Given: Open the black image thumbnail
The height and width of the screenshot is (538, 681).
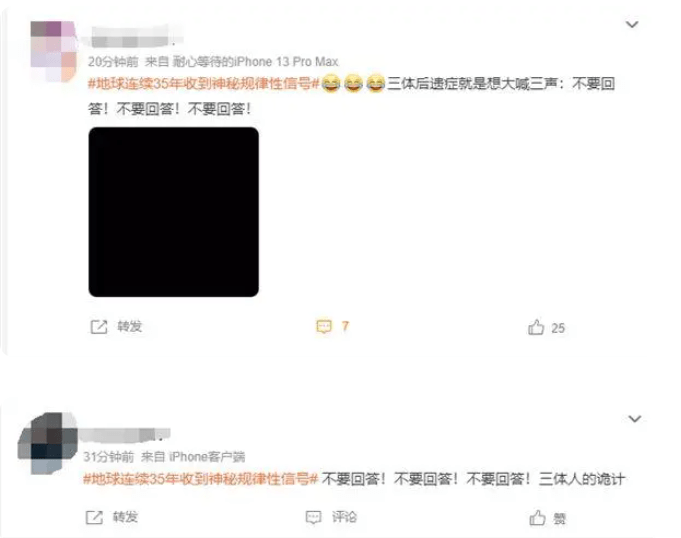Looking at the screenshot, I should [174, 212].
